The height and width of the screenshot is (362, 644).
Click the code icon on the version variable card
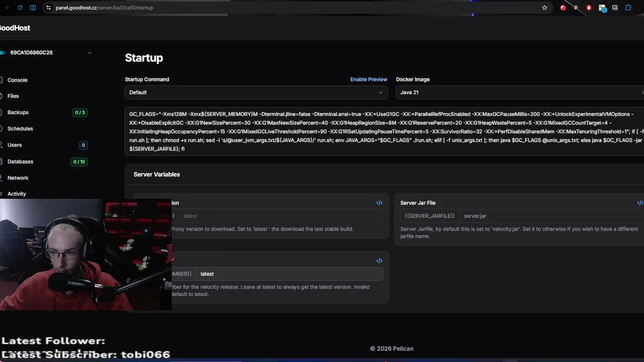(379, 203)
